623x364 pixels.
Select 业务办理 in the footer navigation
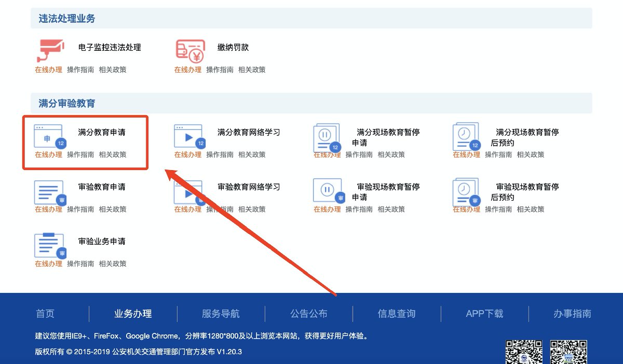pyautogui.click(x=133, y=314)
